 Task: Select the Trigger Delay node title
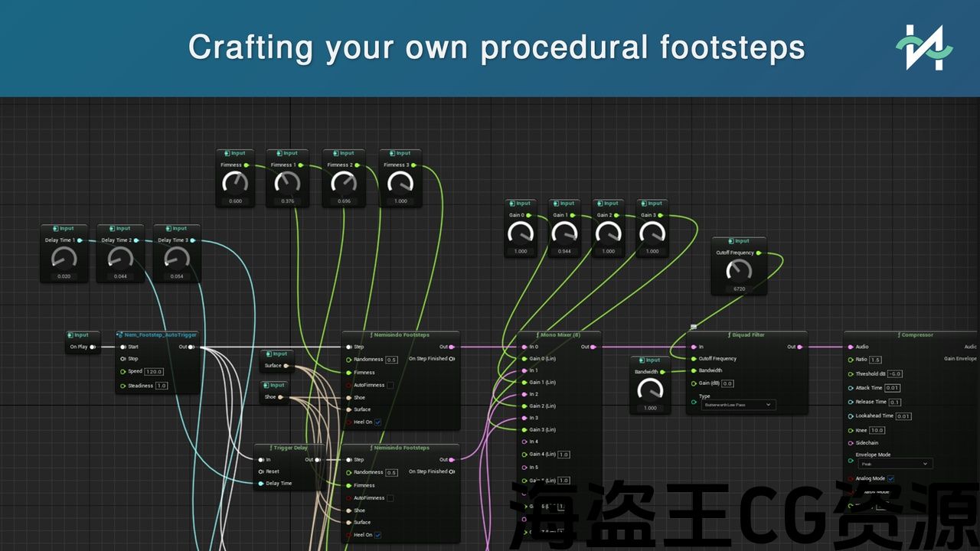(x=291, y=448)
